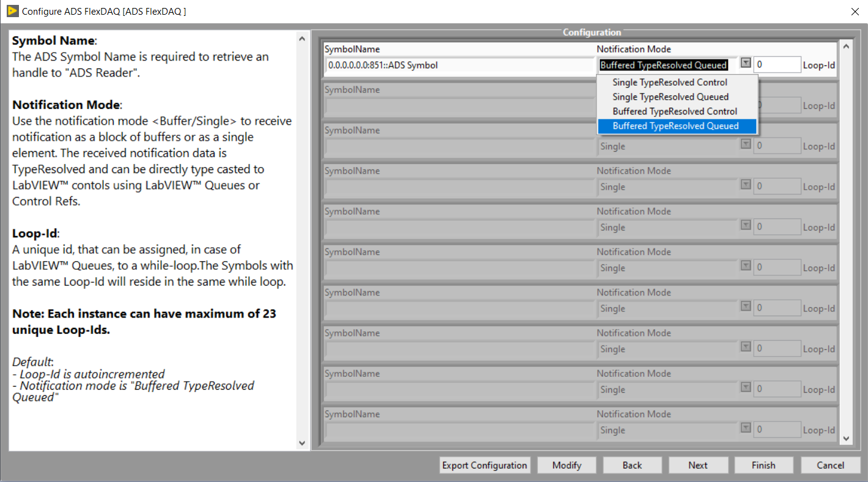Close the Configure ADS FlexDAQ window
The width and height of the screenshot is (868, 482).
pos(855,11)
